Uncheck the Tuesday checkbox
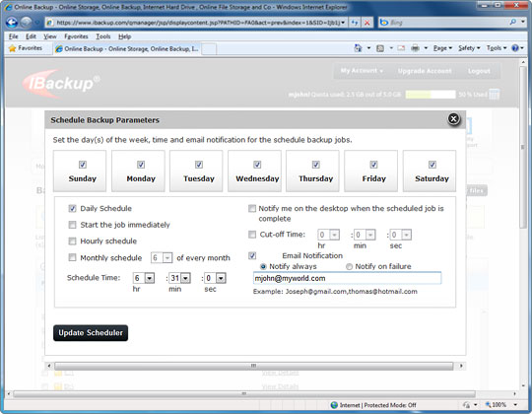 [199, 165]
